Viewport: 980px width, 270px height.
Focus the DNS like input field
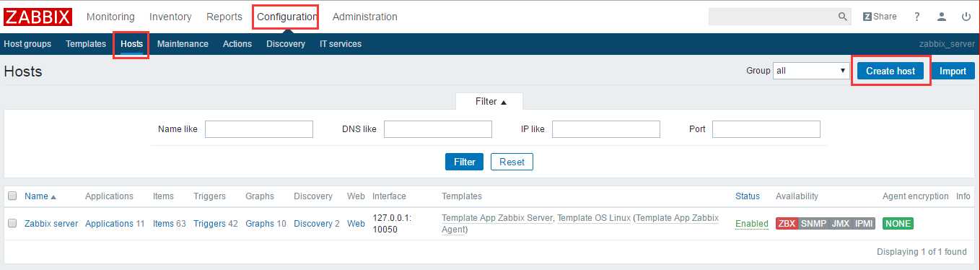[x=437, y=129]
